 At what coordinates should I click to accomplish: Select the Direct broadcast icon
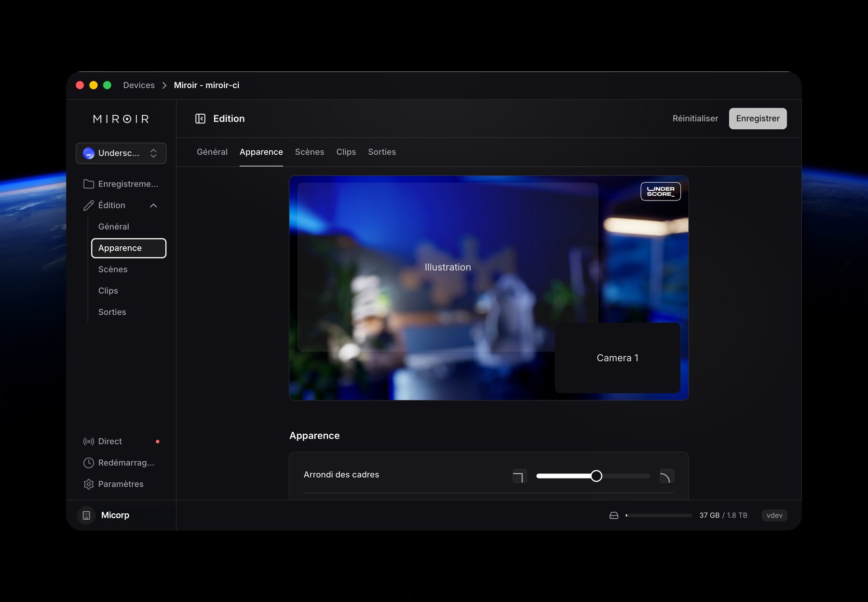pos(89,441)
